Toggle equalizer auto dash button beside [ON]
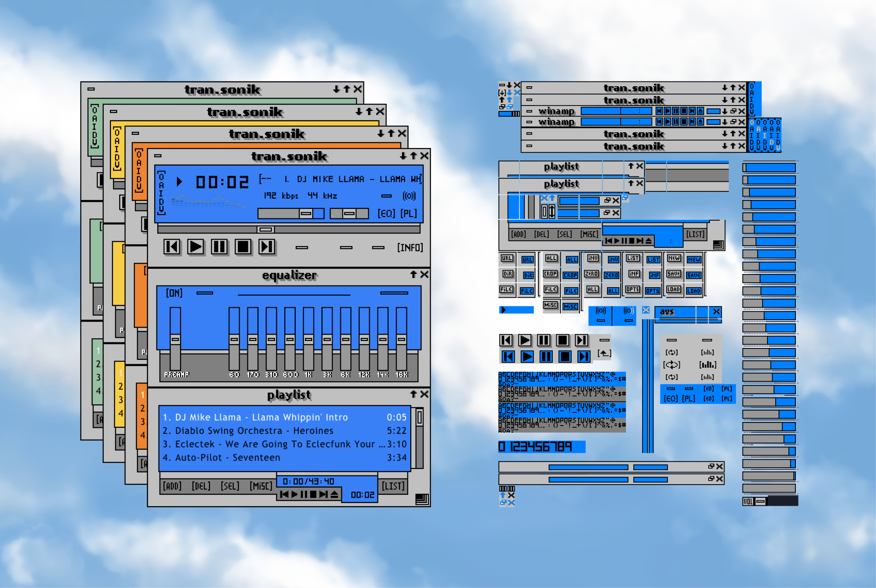 205,293
